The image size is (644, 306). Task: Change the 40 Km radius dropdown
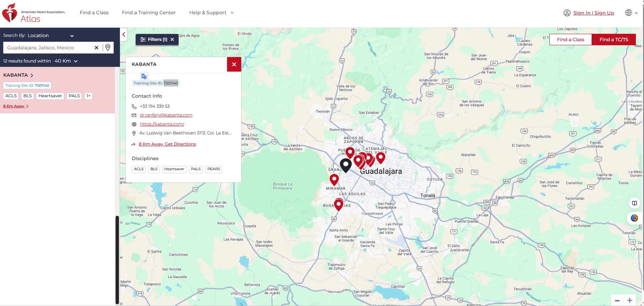click(x=66, y=61)
